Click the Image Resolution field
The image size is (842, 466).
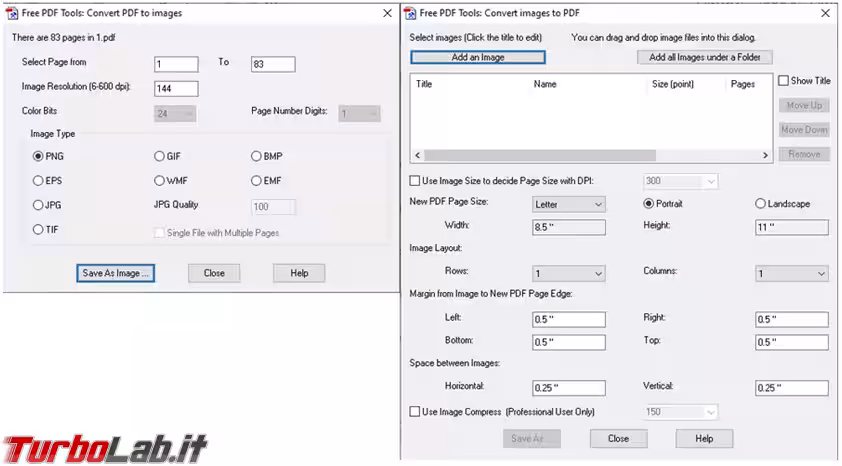(176, 89)
